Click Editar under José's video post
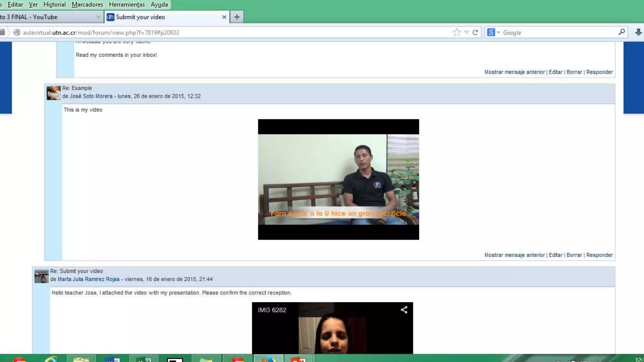This screenshot has height=362, width=644. tap(556, 255)
